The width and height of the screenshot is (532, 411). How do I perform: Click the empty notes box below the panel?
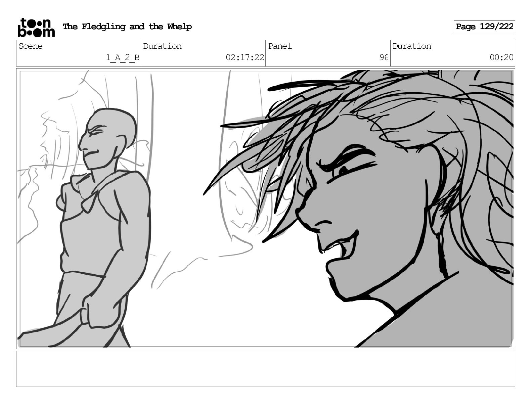pos(266,369)
